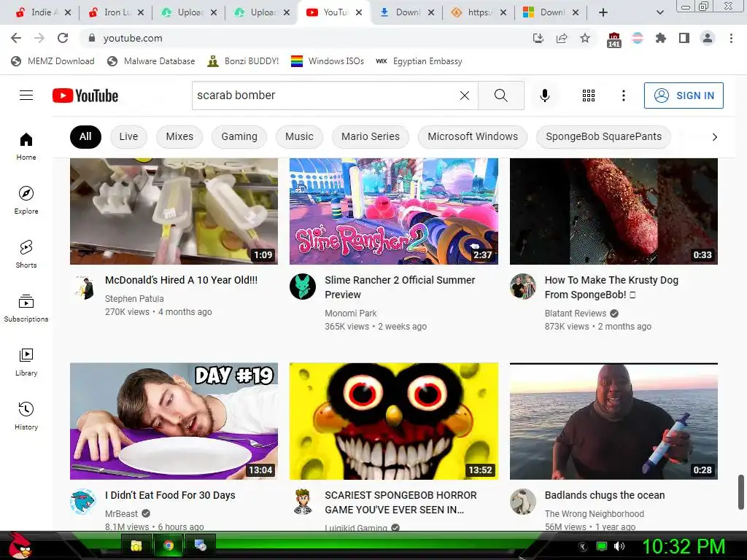Open Krusty Dog video thumbnail
This screenshot has width=747, height=560.
tap(614, 211)
